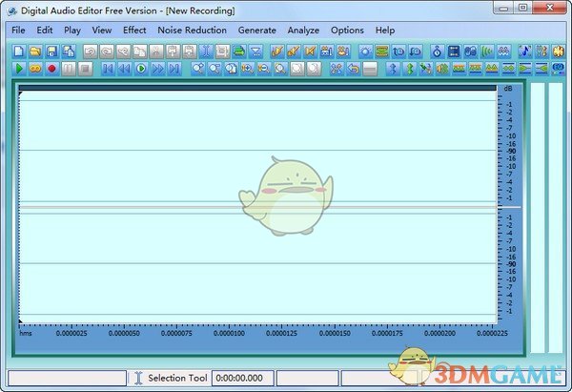This screenshot has width=572, height=392.
Task: Open an audio file with the yellow folder icon
Action: (x=35, y=52)
